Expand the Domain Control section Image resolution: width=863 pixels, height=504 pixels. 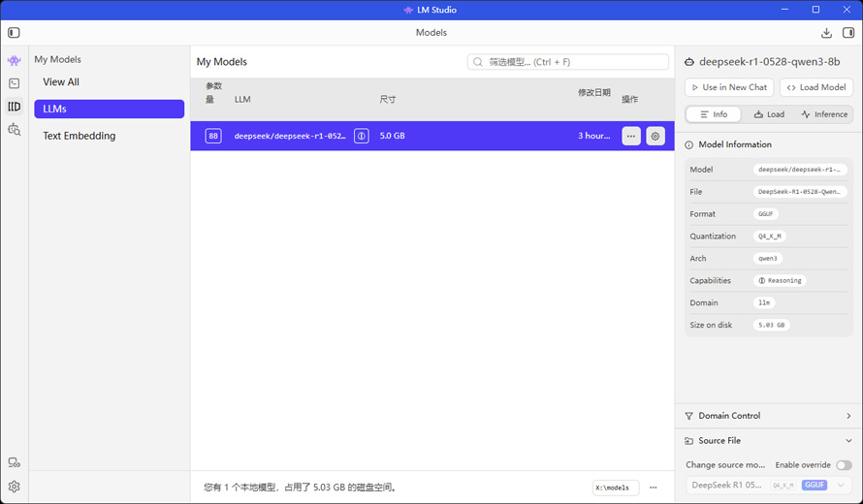pyautogui.click(x=769, y=416)
